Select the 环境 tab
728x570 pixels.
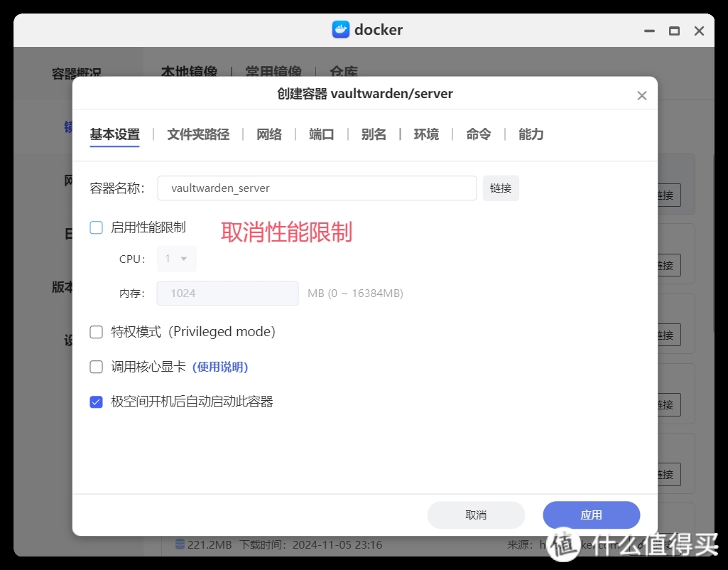[x=426, y=134]
